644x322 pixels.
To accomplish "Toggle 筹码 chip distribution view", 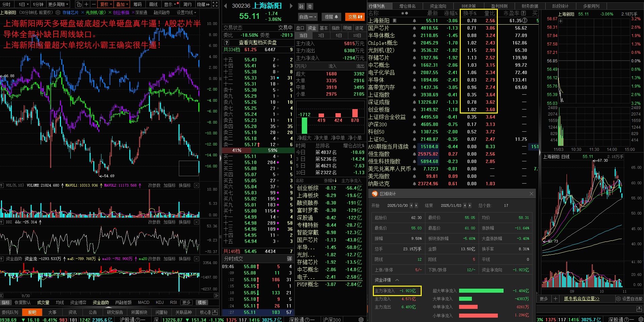I will tap(137, 4).
